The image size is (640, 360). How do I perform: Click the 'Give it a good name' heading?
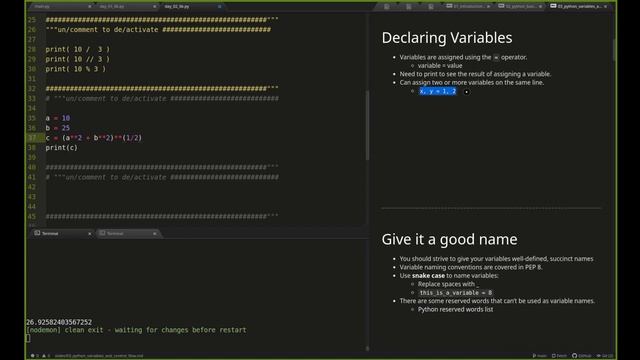449,239
